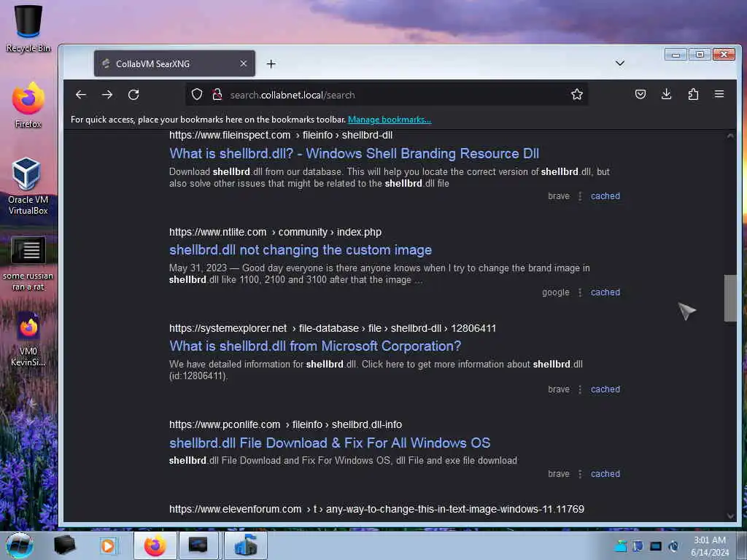
Task: Open cached link for the fileinspect result
Action: point(605,195)
